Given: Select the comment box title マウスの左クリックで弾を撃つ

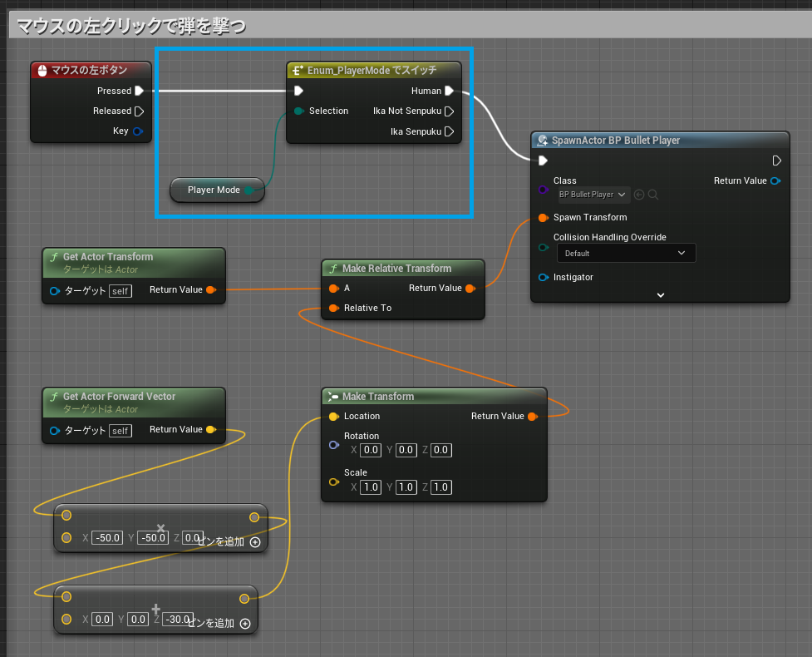Looking at the screenshot, I should coord(131,25).
